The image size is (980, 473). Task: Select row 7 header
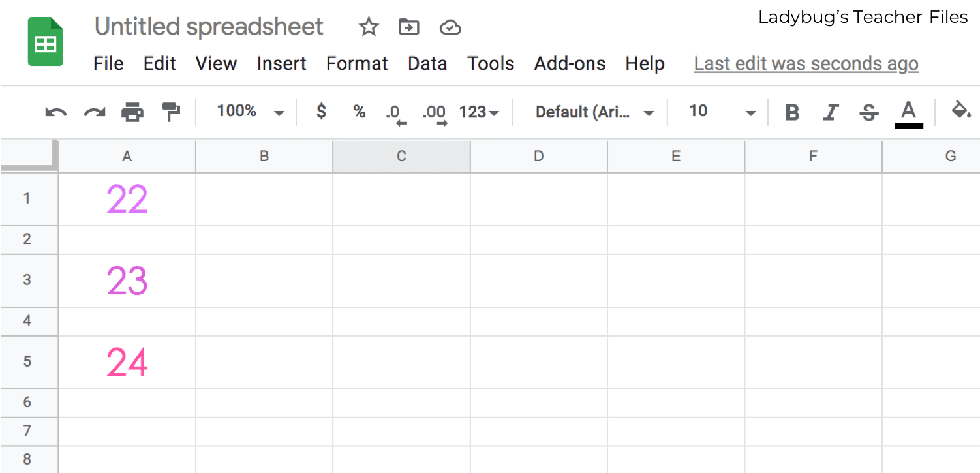(29, 431)
